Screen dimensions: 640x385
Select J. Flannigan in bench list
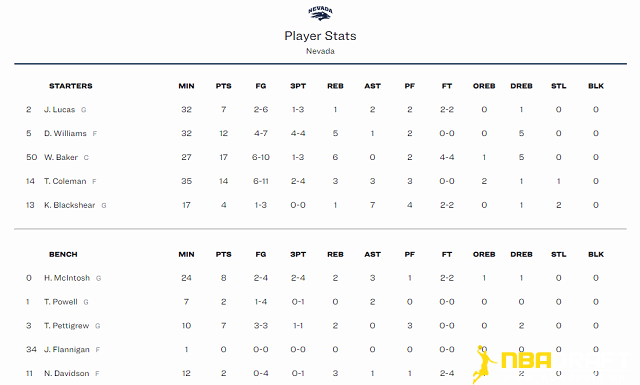(x=67, y=349)
